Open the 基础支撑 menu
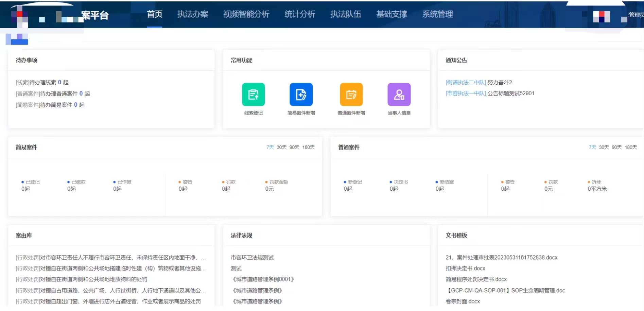 point(391,14)
